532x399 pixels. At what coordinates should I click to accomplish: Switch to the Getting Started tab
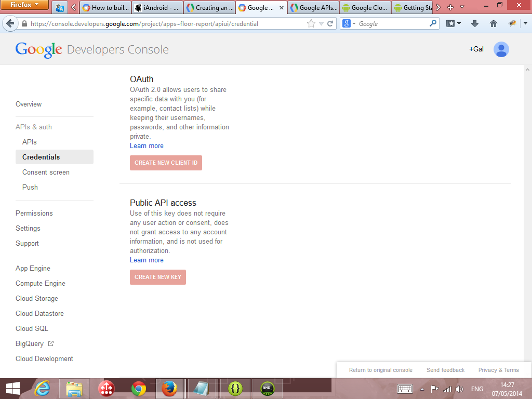coord(413,8)
